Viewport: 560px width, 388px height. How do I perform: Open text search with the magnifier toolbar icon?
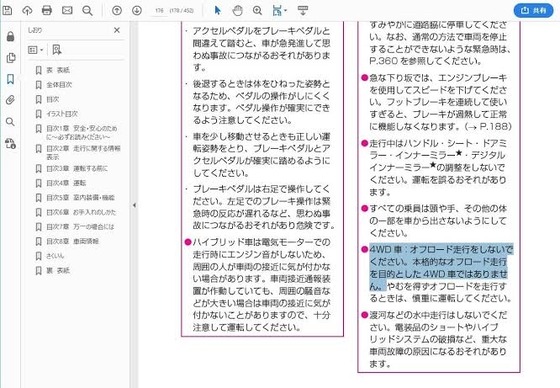point(88,10)
